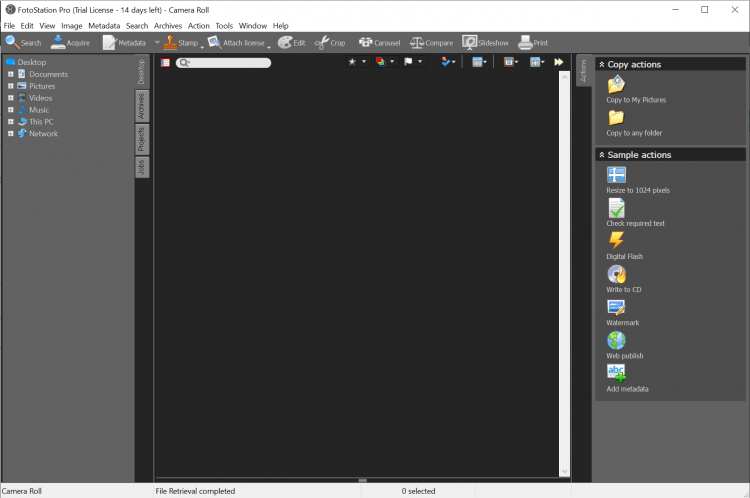Select the Desktop tree root

coord(26,62)
